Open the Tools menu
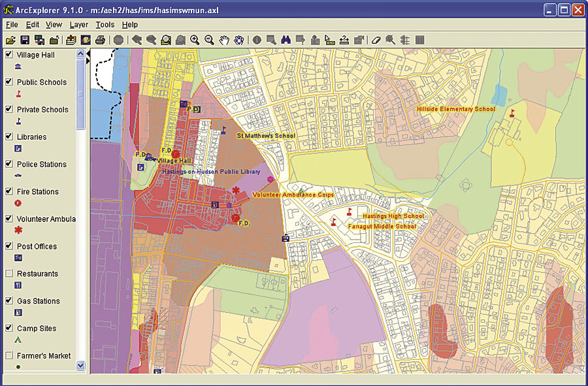 click(x=105, y=25)
